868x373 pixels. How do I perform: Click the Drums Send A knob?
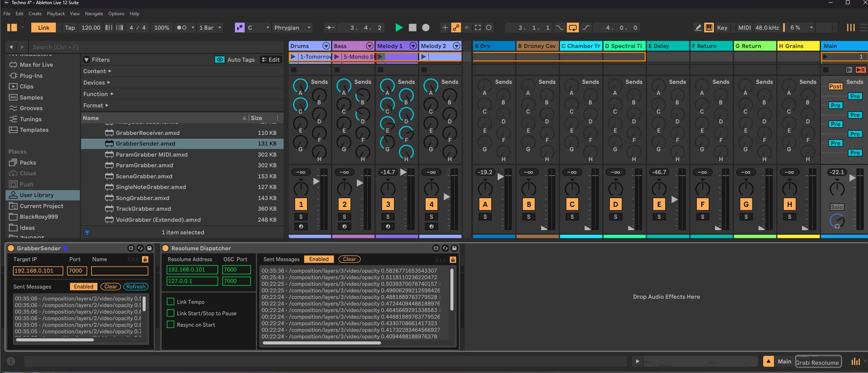pyautogui.click(x=300, y=85)
